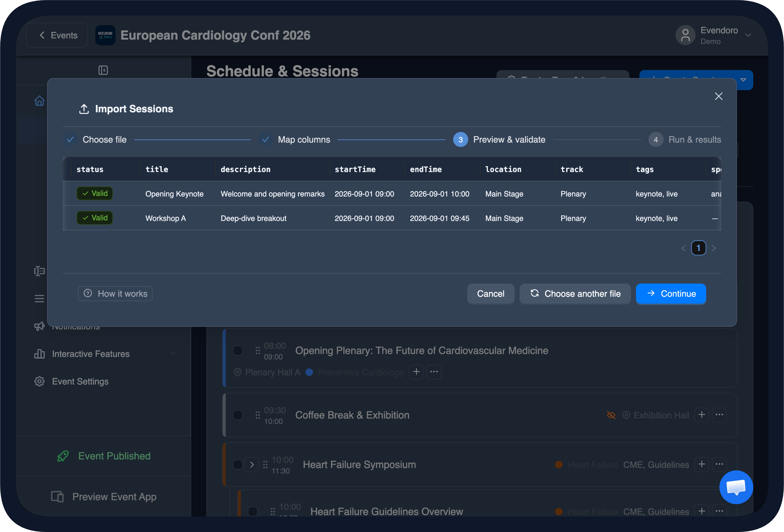The height and width of the screenshot is (532, 784).
Task: Click plus icon on Opening Plenary session
Action: pos(416,372)
